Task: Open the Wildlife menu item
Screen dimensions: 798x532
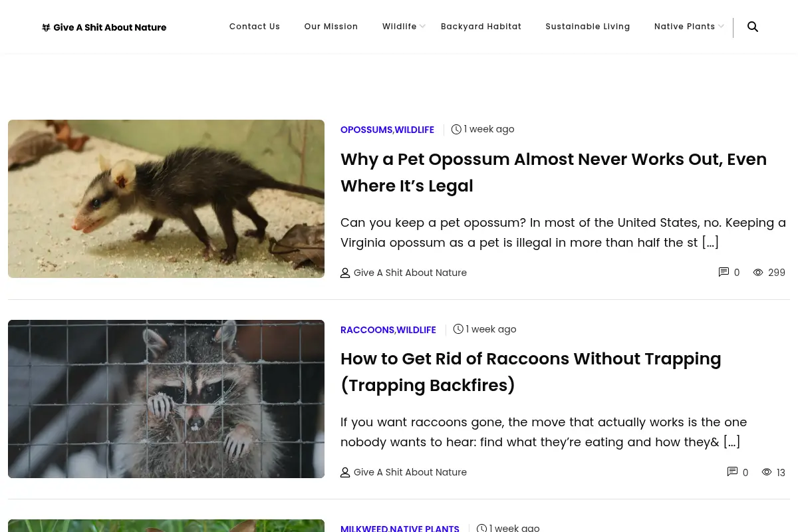Action: 400,27
